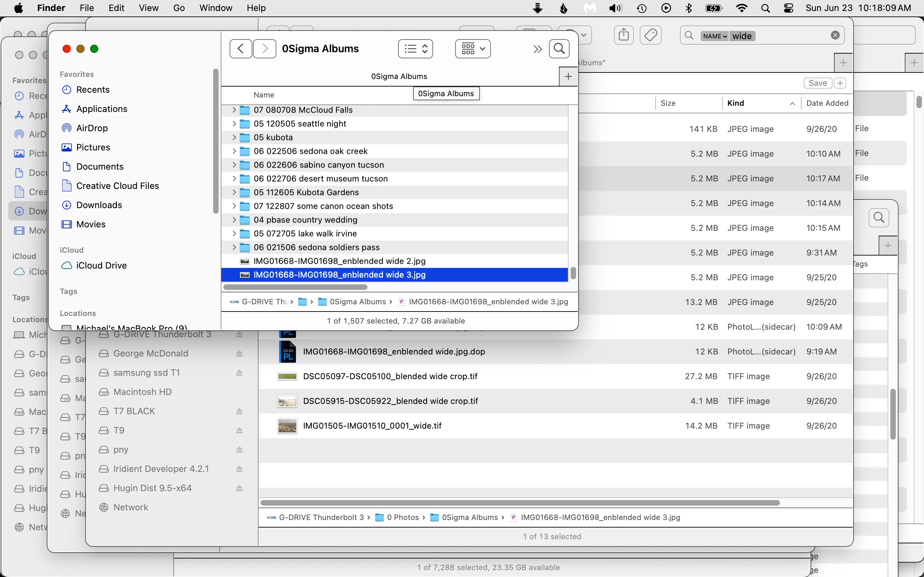Select IMG01668-IMG01698_enblended wide 2.jpg file
This screenshot has width=924, height=577.
[339, 261]
